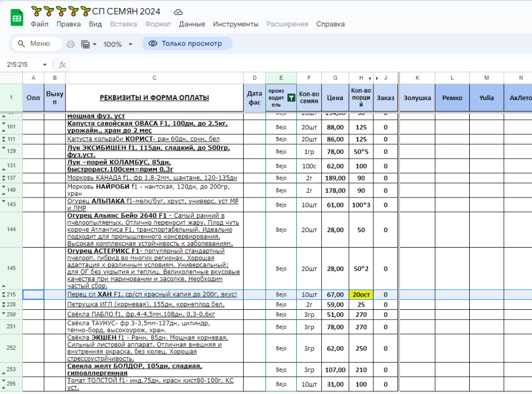Check the cloud document status icon

[178, 12]
